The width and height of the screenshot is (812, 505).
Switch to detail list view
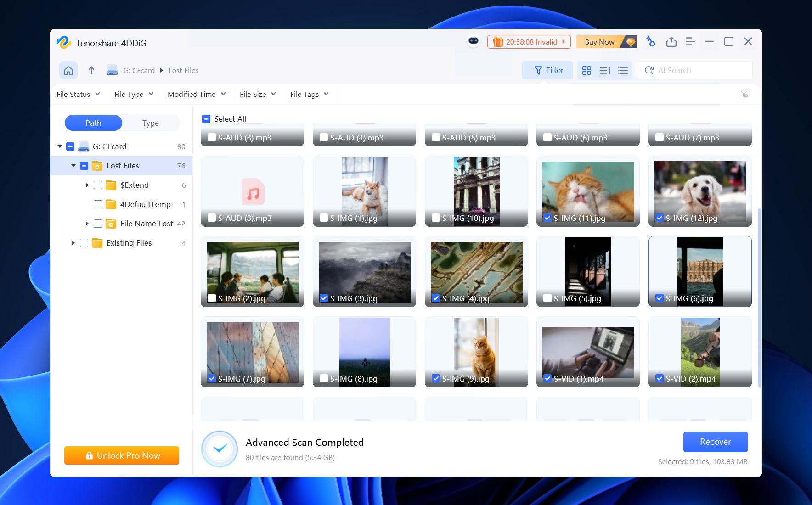(x=623, y=70)
